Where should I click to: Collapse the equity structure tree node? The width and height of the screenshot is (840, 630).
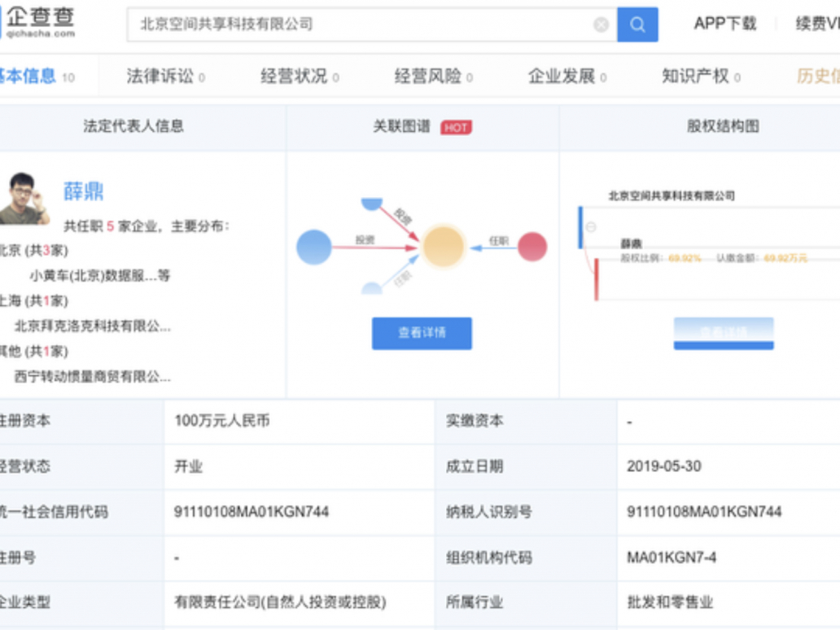click(x=591, y=226)
